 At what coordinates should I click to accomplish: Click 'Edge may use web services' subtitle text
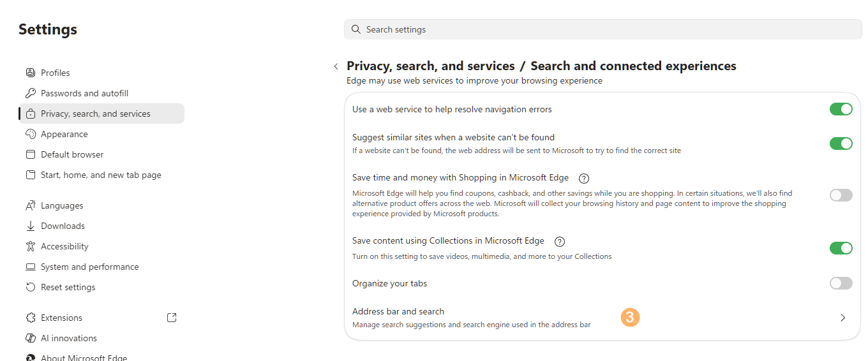pos(474,81)
